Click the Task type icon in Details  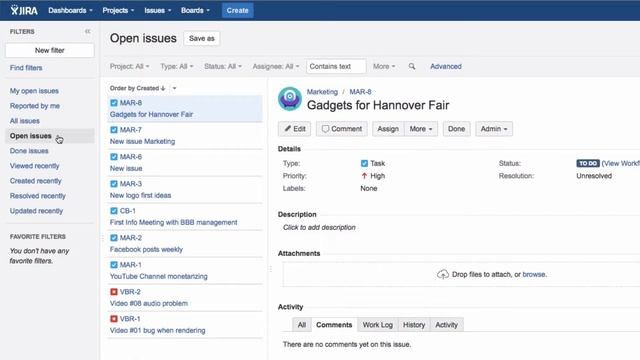pos(364,163)
